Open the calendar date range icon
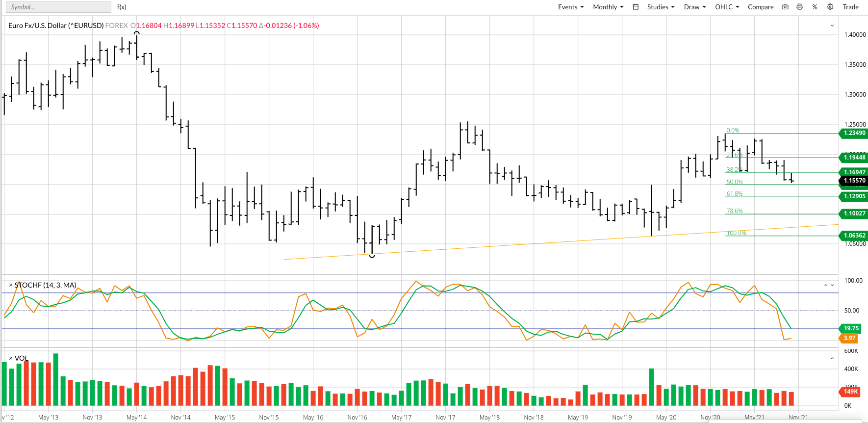This screenshot has height=423, width=868. (636, 7)
